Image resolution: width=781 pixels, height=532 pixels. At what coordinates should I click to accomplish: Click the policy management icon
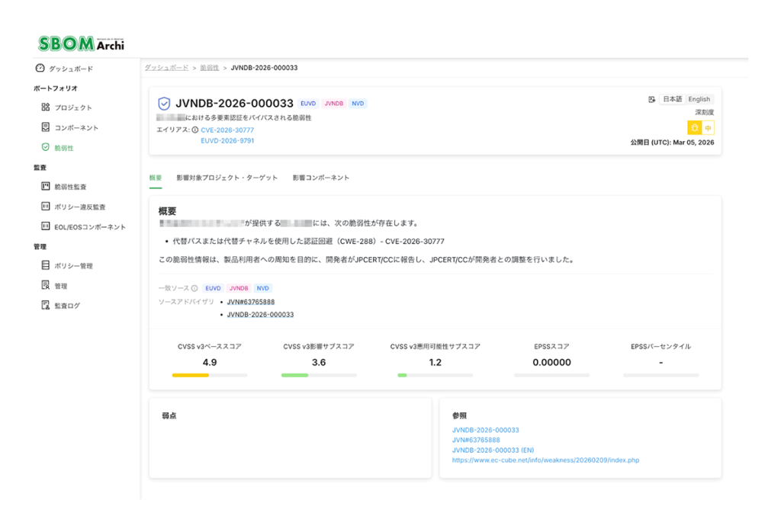pyautogui.click(x=45, y=265)
